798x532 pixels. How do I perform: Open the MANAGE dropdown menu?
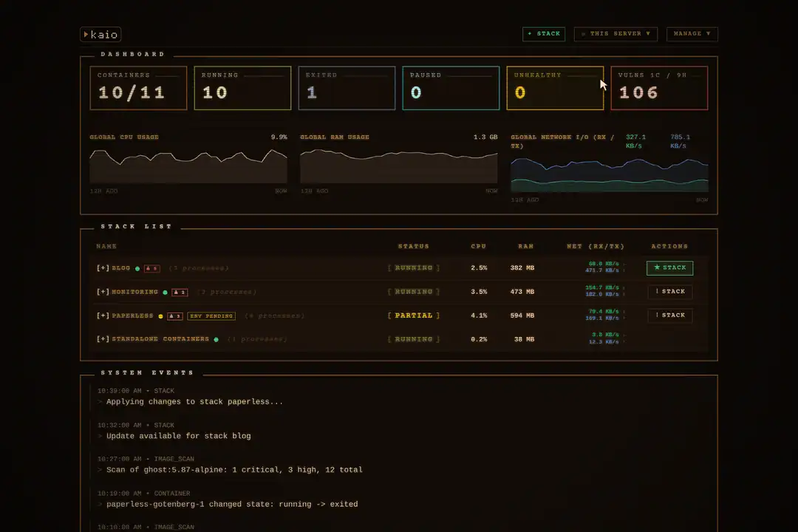pyautogui.click(x=692, y=33)
